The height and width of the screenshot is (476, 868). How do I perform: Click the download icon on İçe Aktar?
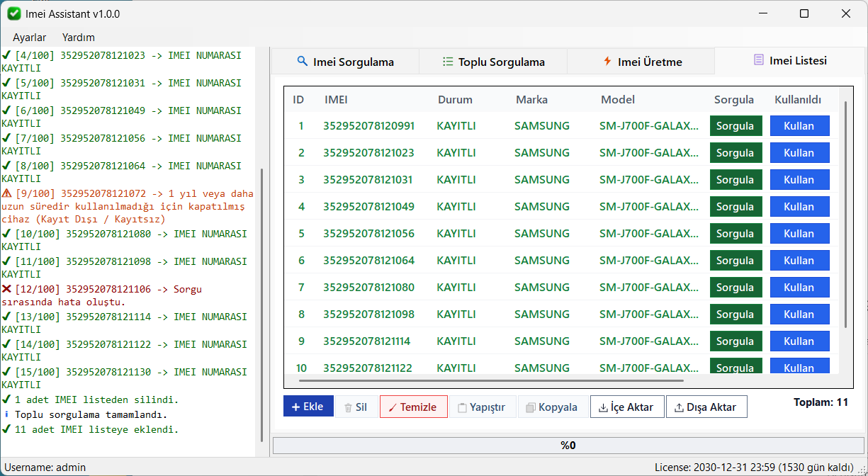(603, 407)
